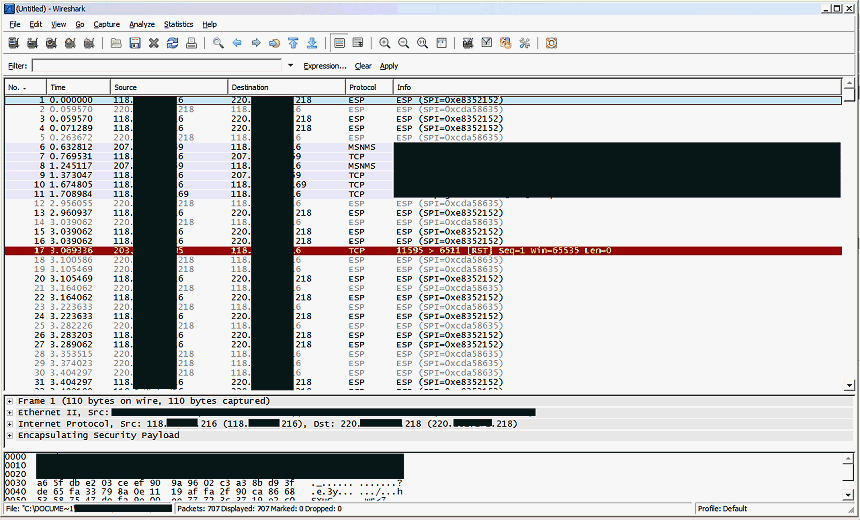Expand the Ethernet II tree node
Image resolution: width=860 pixels, height=520 pixels.
[10, 412]
